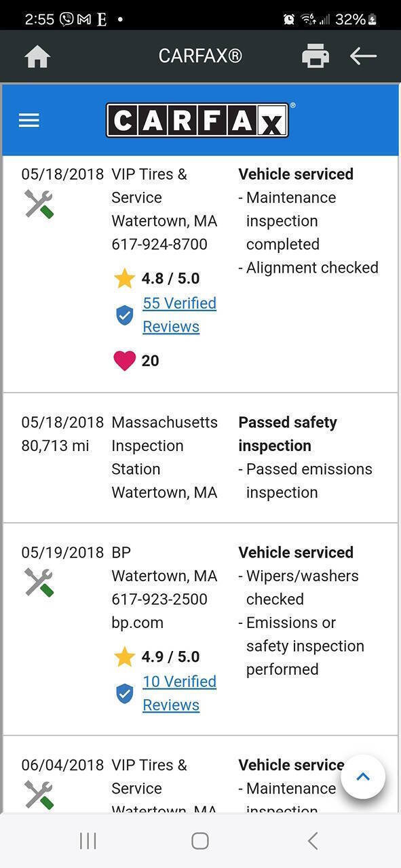Tap the wrench icon for 06/04/2018 service
This screenshot has height=868, width=401.
point(39,795)
